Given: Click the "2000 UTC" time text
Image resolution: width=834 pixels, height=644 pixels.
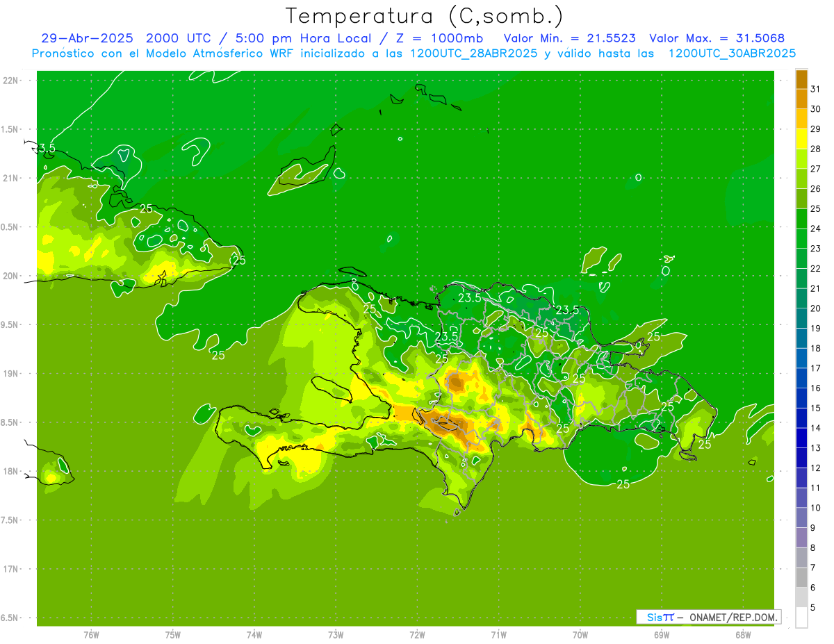Looking at the screenshot, I should [x=177, y=38].
